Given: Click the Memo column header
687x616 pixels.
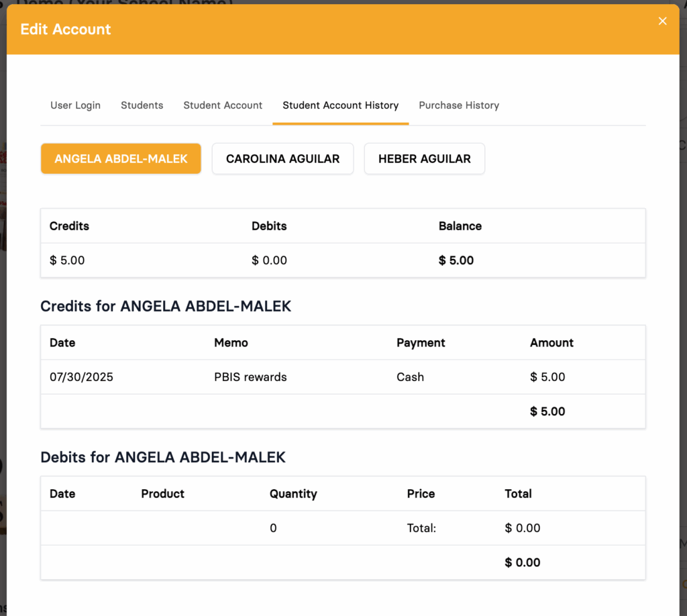Looking at the screenshot, I should (x=231, y=343).
